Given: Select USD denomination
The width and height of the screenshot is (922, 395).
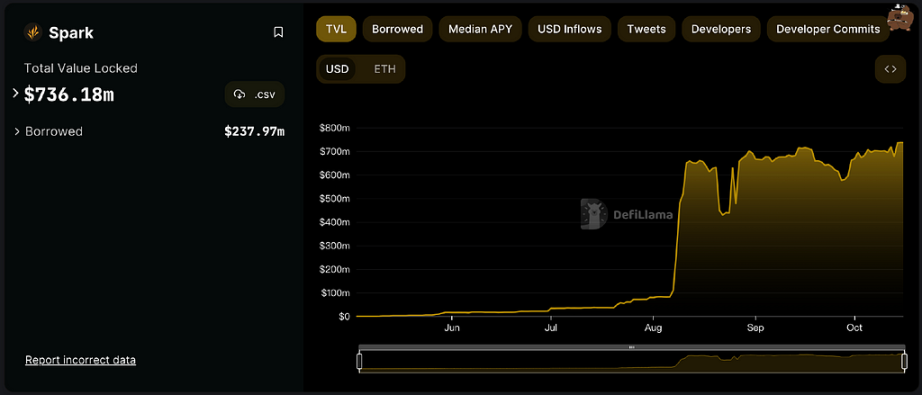Looking at the screenshot, I should click(338, 69).
